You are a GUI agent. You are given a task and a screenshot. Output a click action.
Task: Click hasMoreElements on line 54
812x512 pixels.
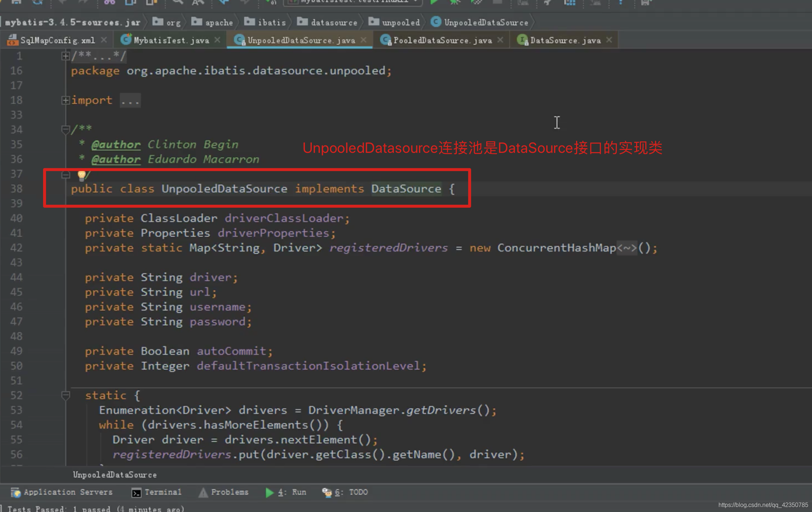(x=256, y=425)
